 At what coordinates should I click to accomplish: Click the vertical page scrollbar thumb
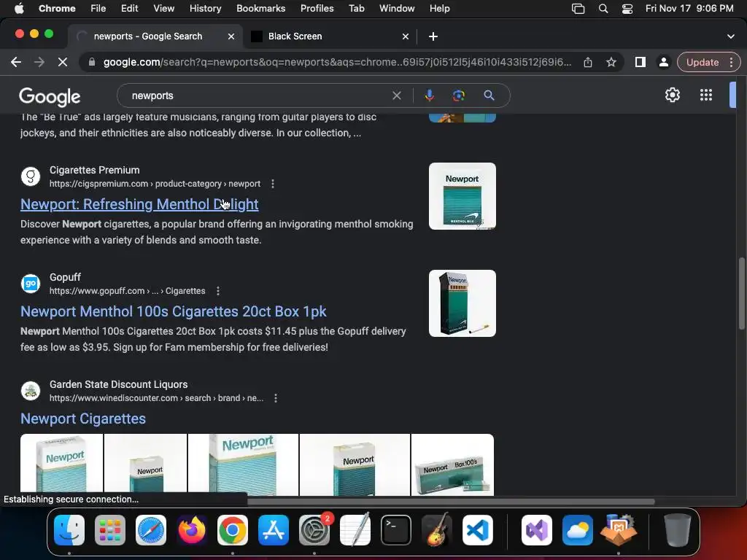741,293
